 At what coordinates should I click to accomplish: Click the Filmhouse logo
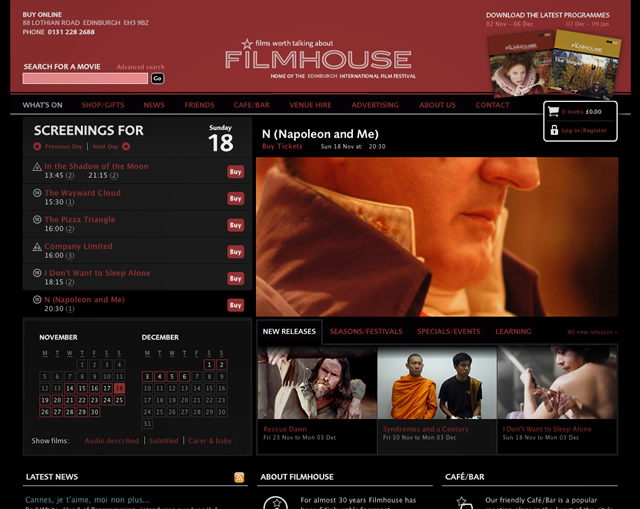pos(318,60)
